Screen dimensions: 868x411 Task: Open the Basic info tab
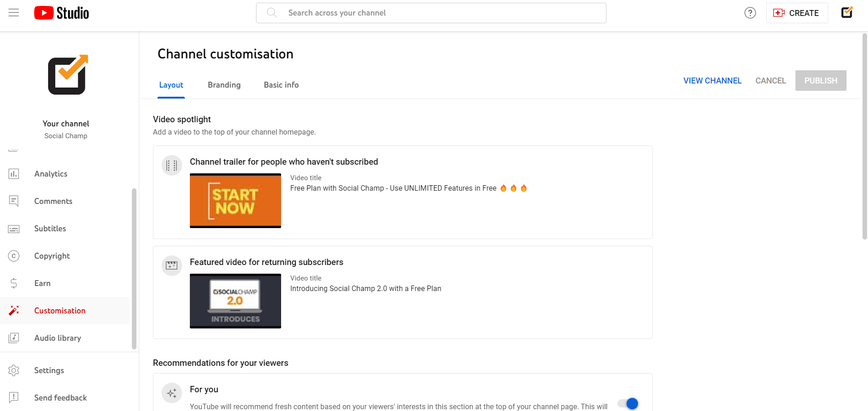[x=281, y=85]
